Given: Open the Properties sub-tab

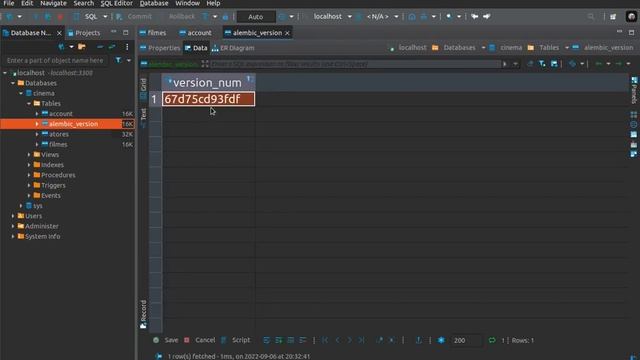Looking at the screenshot, I should coord(160,48).
